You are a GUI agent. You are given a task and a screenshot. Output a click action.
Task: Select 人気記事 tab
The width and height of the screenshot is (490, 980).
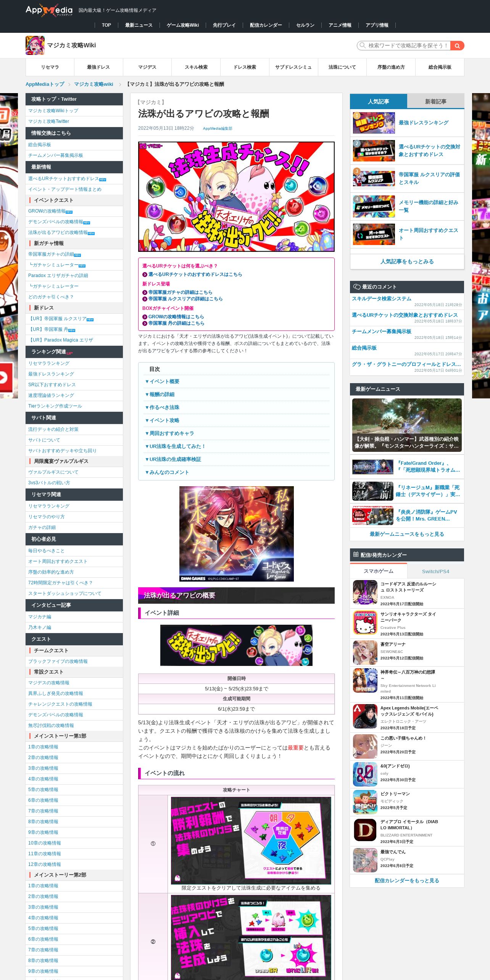pos(379,102)
